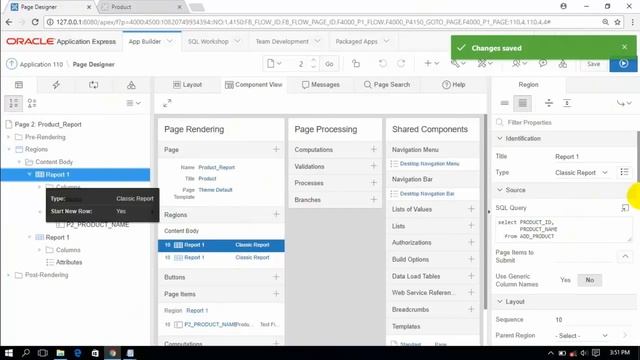Screen dimensions: 640x360
Task: Add a new Computation under Page Processing
Action: coord(373,149)
